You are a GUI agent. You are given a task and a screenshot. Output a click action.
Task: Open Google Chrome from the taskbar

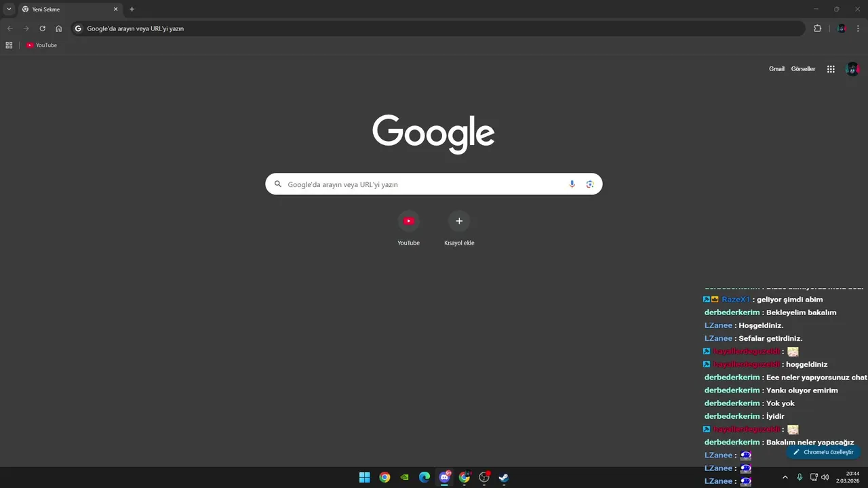(384, 477)
